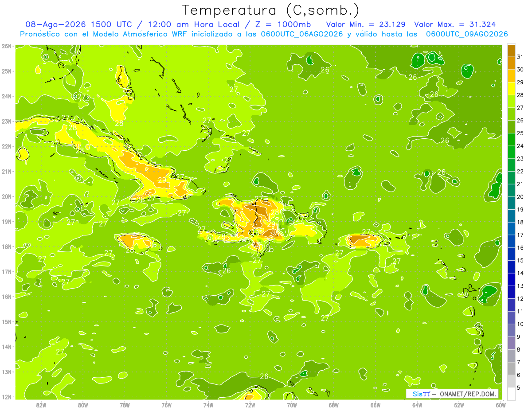
Task: Click the latitude axis label '26N'
Action: coord(6,46)
